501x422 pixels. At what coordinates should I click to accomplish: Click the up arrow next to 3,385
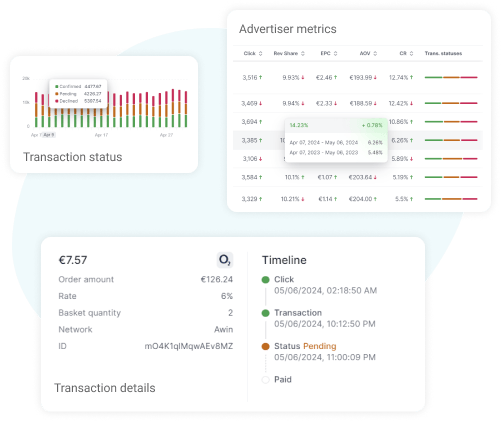pyautogui.click(x=260, y=140)
